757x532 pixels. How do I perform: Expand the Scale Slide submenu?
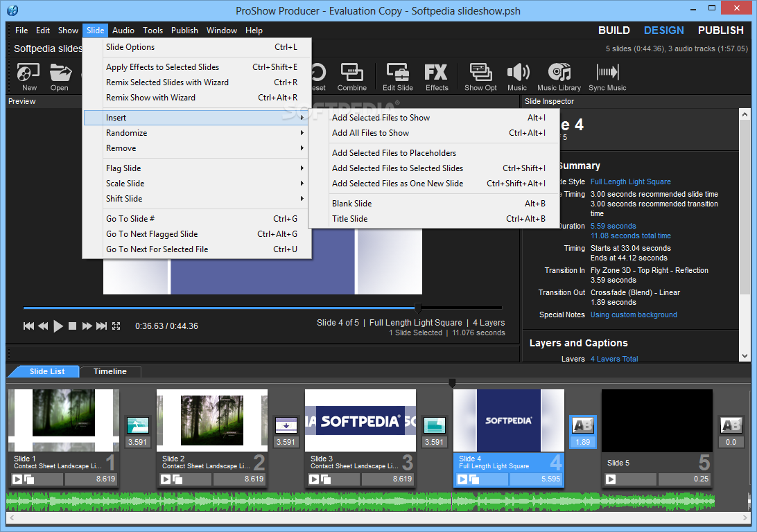pos(197,184)
